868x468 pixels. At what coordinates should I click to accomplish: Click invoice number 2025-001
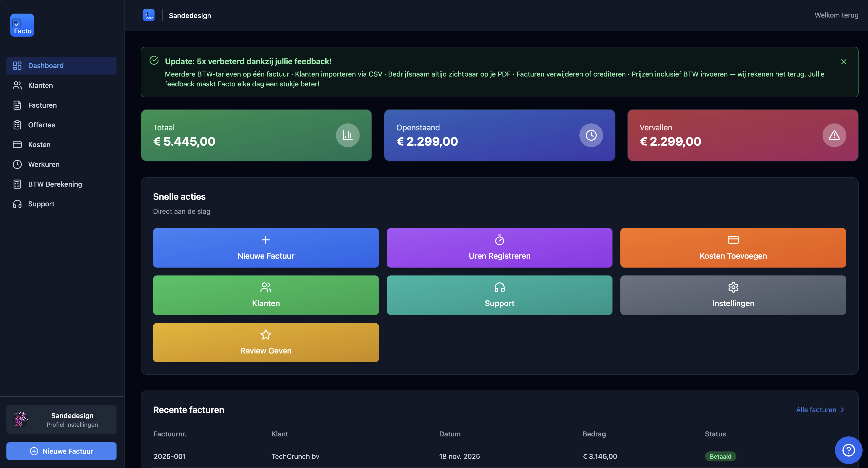tap(170, 457)
